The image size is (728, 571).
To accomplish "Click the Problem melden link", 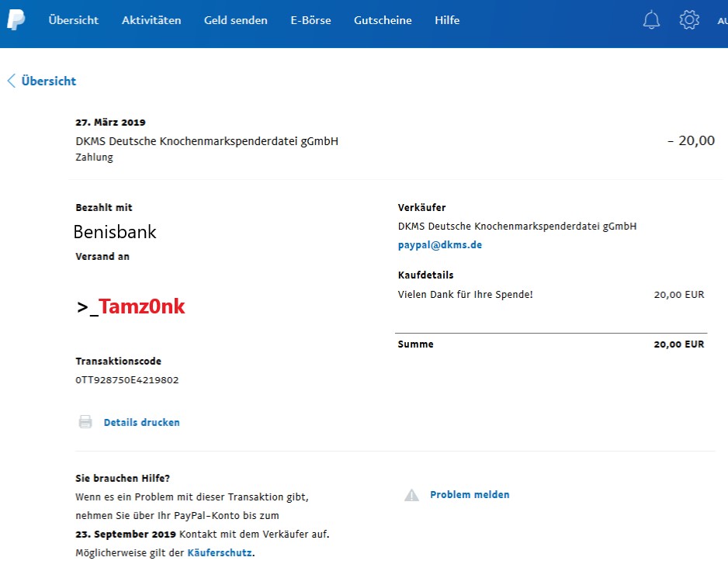I will pos(470,494).
